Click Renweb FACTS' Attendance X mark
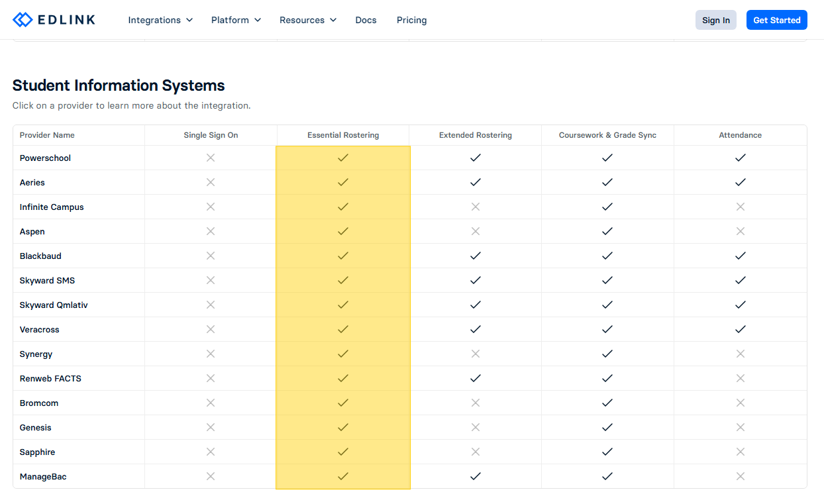824x504 pixels. (x=741, y=378)
